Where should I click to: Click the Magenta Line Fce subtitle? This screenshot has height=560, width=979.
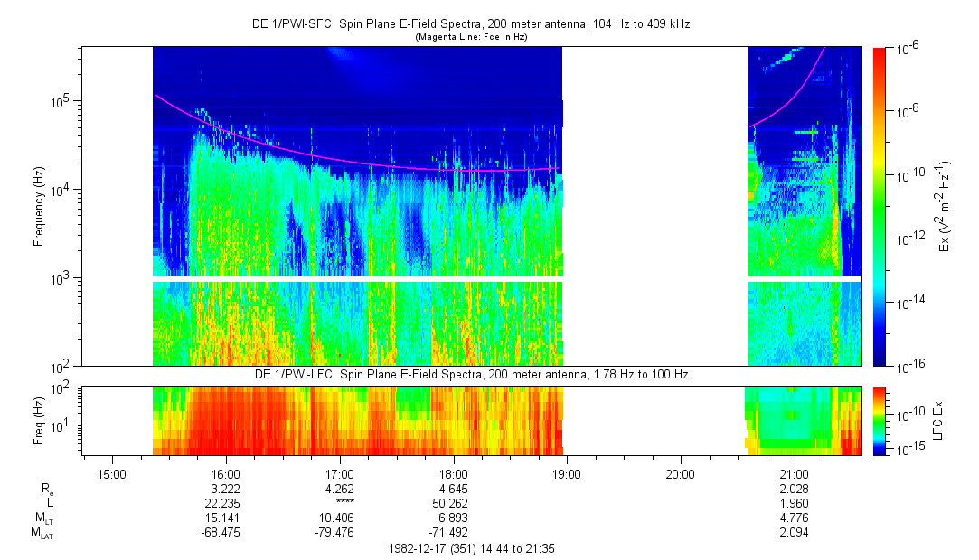470,37
